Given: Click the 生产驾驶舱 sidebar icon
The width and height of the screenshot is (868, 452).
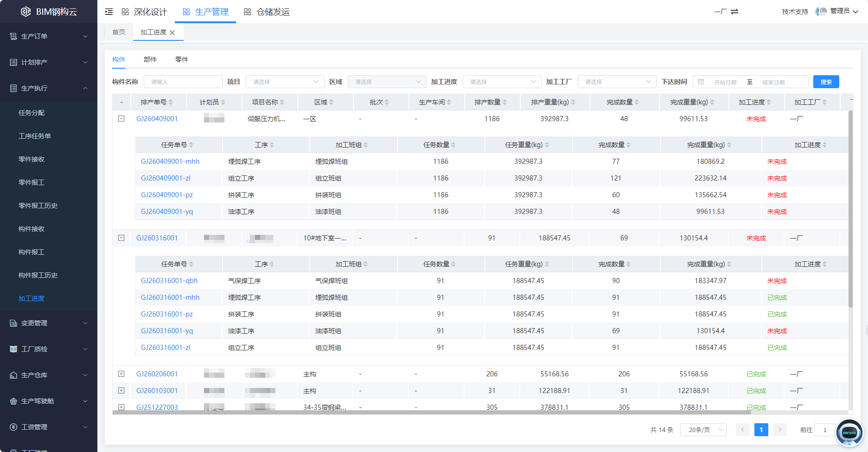Looking at the screenshot, I should (13, 401).
